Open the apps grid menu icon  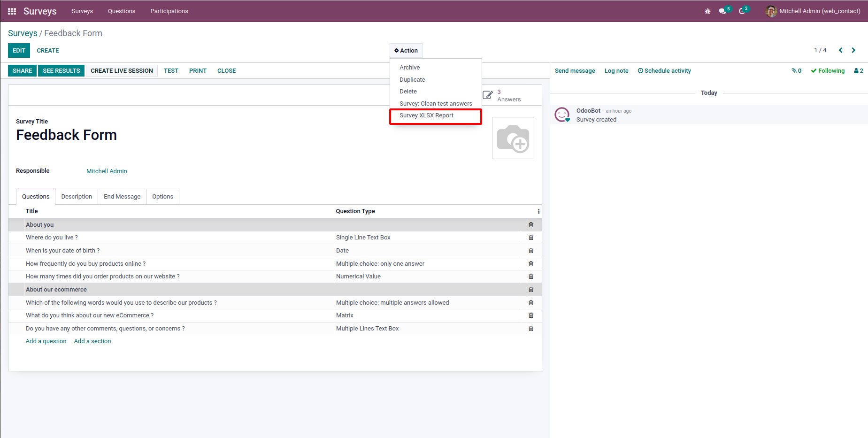[x=12, y=11]
